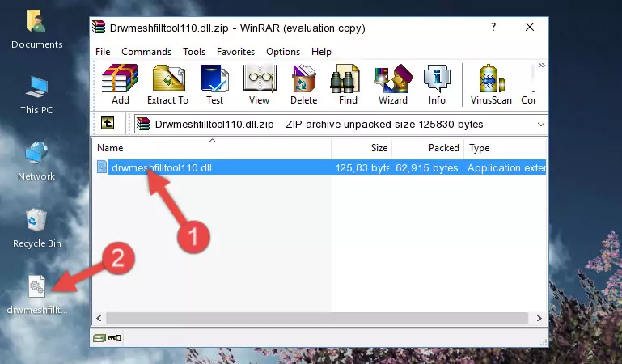Open the View file tool
The width and height of the screenshot is (622, 364).
[260, 84]
